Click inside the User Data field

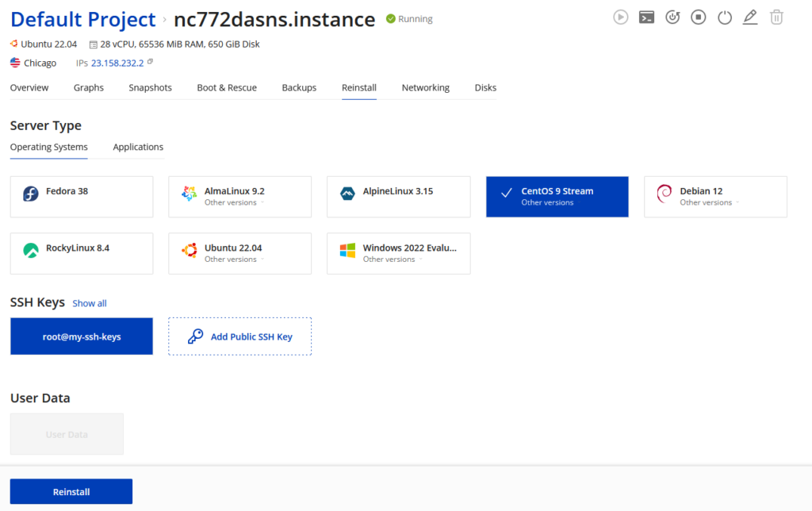point(67,434)
